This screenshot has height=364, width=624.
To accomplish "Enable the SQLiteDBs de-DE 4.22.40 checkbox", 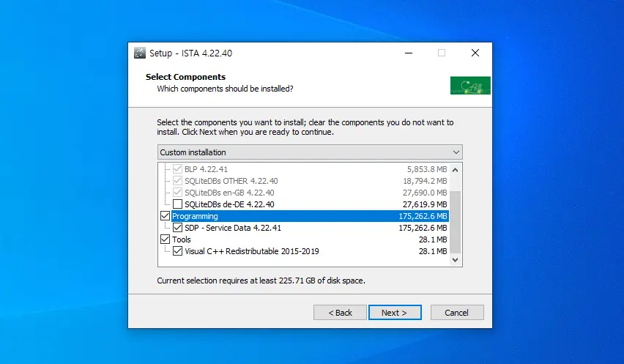I will pos(177,204).
